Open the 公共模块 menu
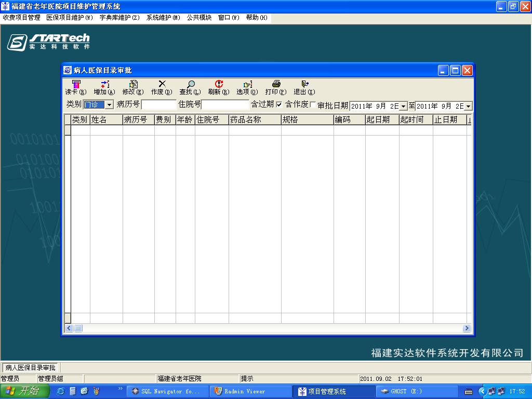532x399 pixels. pyautogui.click(x=199, y=18)
